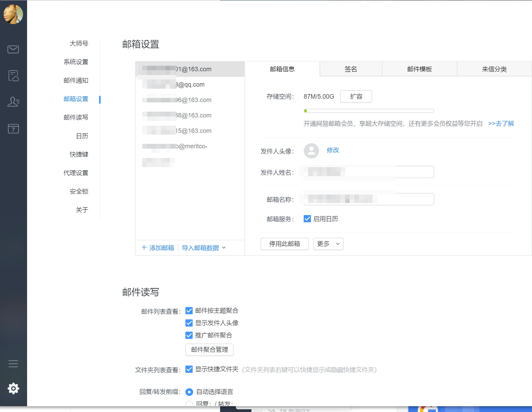Viewport: 532px width, 412px height.
Task: Click the hamburger menu icon in sidebar
Action: click(x=13, y=364)
